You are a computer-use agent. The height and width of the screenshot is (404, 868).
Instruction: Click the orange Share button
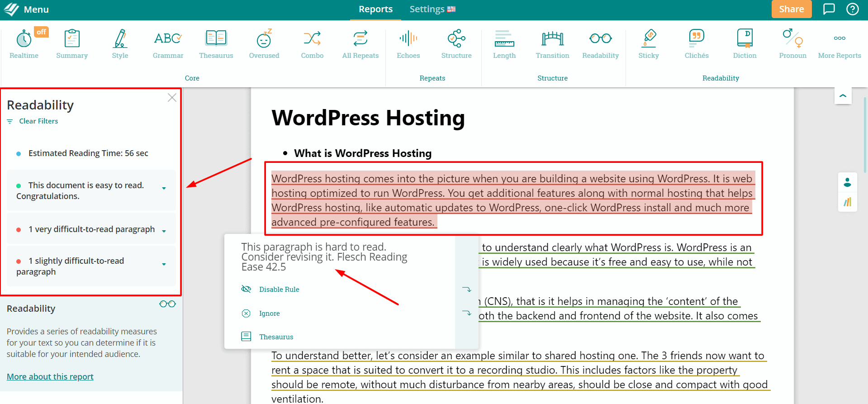coord(791,10)
